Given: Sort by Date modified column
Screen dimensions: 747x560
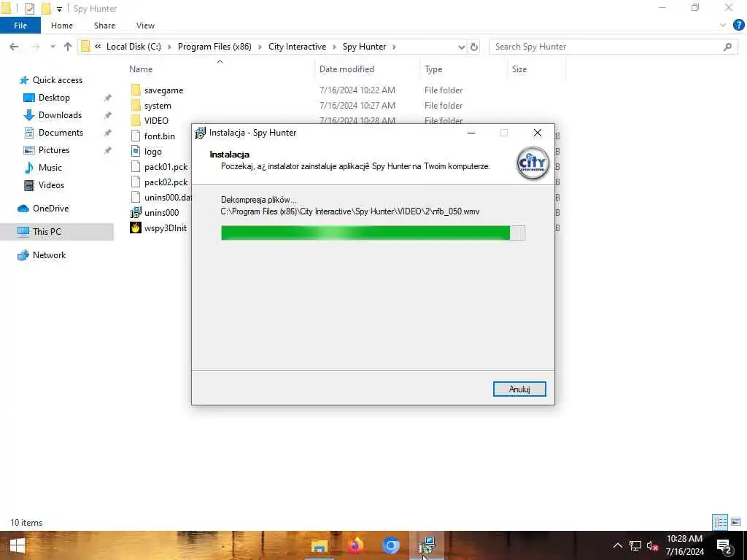Looking at the screenshot, I should point(347,69).
